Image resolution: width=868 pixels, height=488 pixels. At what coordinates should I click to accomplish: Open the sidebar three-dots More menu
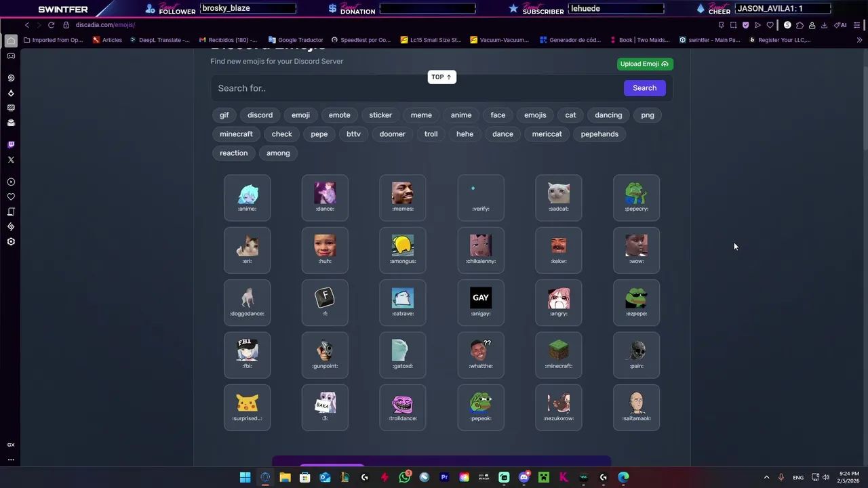pos(11,460)
